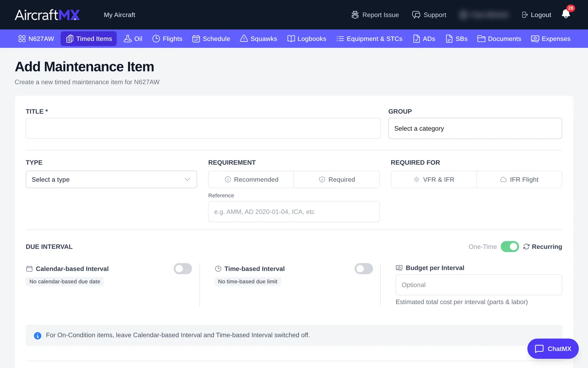Click the Squawks warning triangle icon
This screenshot has height=368, width=588.
[244, 39]
